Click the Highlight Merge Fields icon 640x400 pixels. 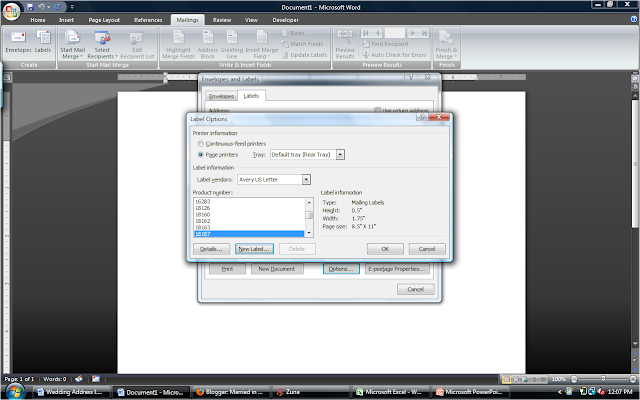(178, 44)
